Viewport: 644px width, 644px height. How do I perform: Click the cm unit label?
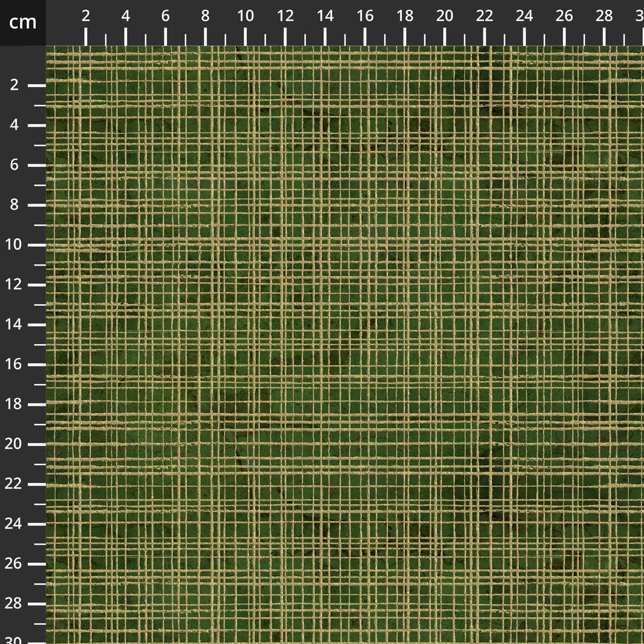click(x=23, y=22)
